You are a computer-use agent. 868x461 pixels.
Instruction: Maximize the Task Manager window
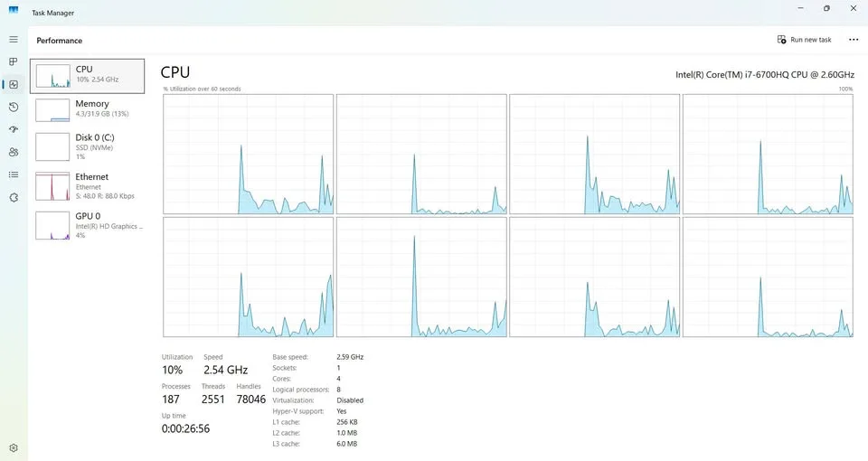(826, 9)
